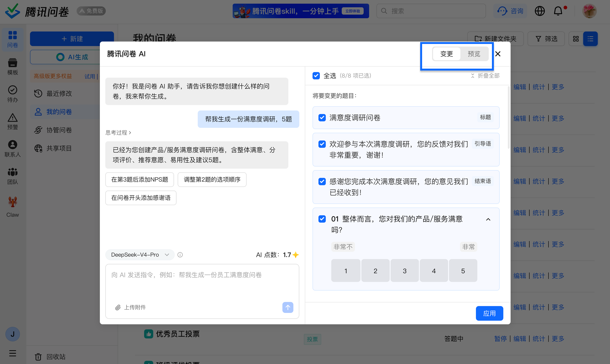Open the 问卷 sidebar section
610x364 pixels.
(13, 39)
